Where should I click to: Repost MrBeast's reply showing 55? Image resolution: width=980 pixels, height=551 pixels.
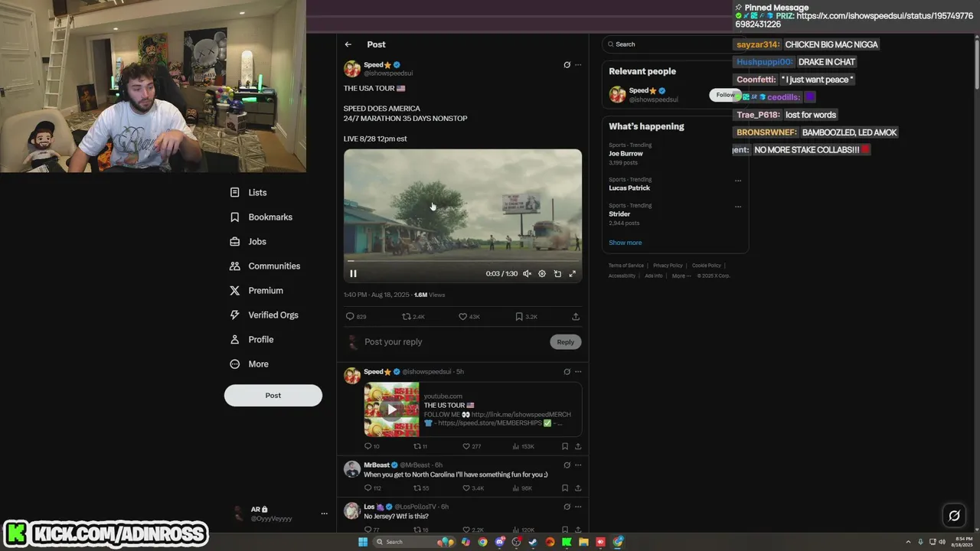[x=421, y=488]
